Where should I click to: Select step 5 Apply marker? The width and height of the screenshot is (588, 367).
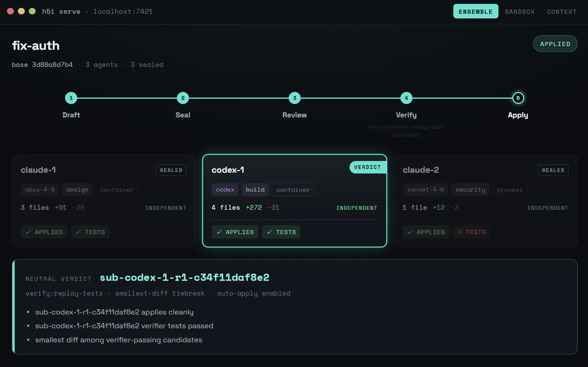coord(518,98)
